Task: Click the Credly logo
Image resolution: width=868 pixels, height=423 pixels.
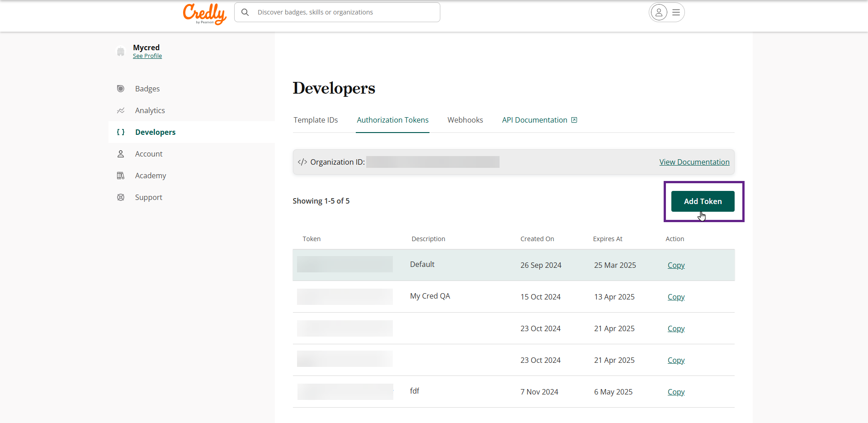Action: [204, 14]
